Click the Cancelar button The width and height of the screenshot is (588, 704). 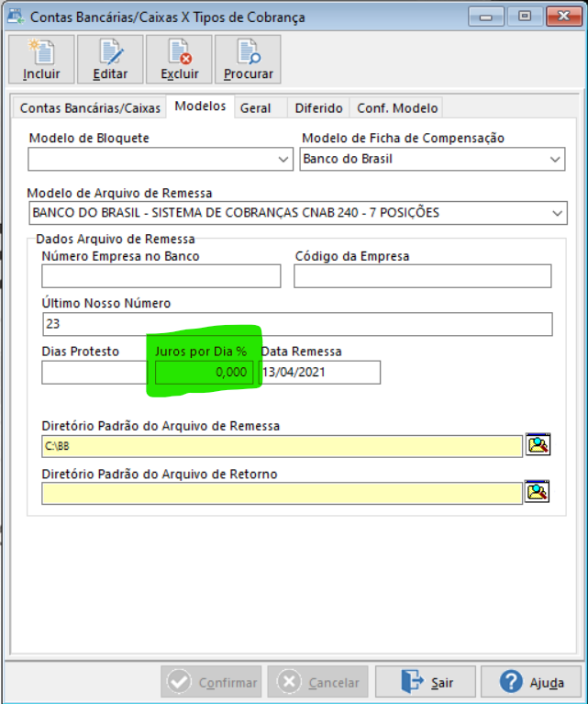[x=317, y=682]
